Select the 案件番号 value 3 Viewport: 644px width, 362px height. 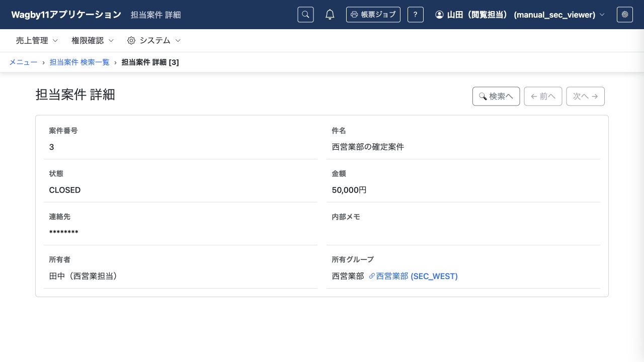[52, 147]
